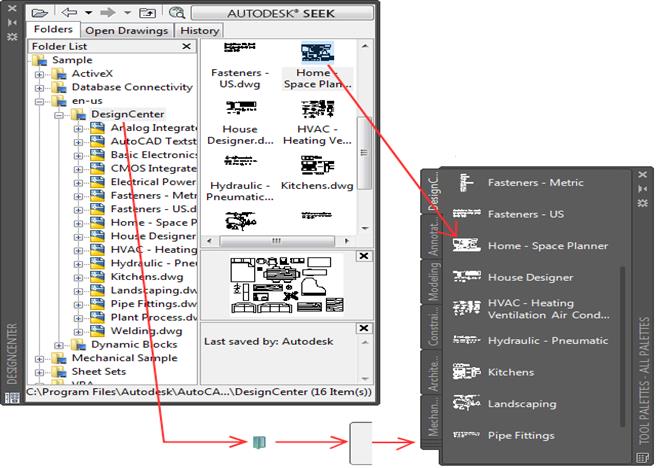Collapse the en-us folder node
This screenshot has width=656, height=468.
coord(39,101)
